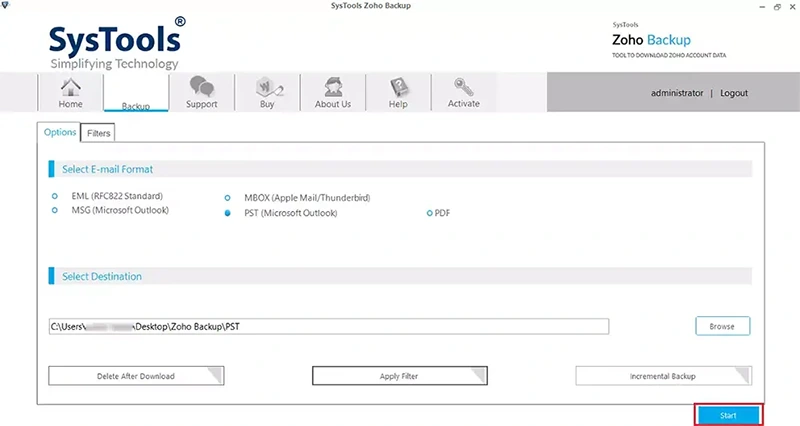
Task: Choose PDF format radio button
Action: coord(430,213)
